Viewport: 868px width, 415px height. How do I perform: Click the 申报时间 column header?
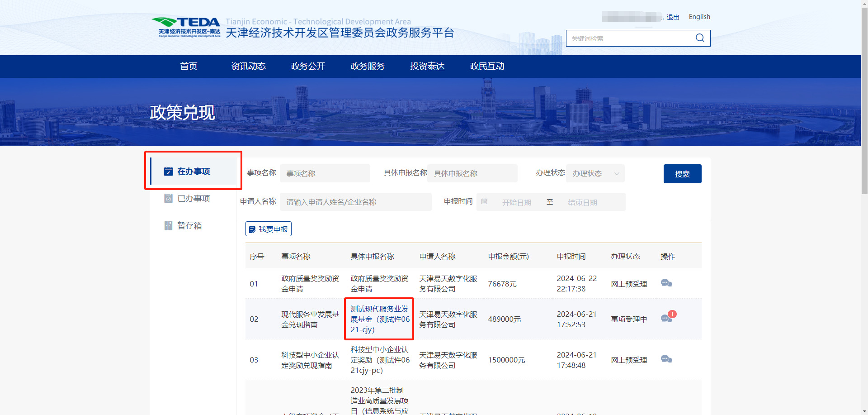571,256
